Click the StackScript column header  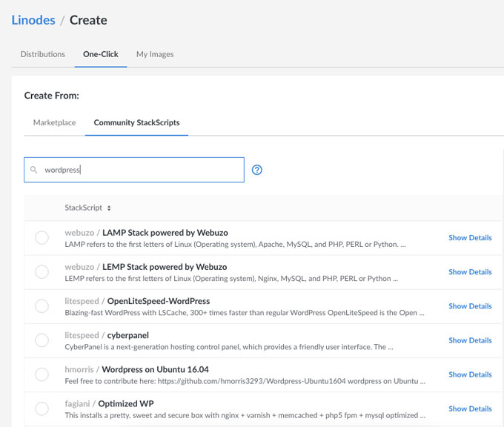[84, 208]
